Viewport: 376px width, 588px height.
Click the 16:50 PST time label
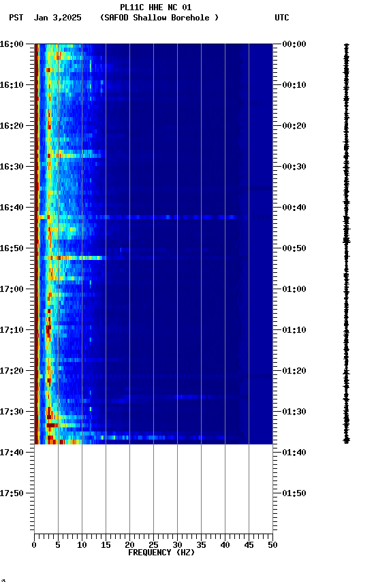point(12,248)
